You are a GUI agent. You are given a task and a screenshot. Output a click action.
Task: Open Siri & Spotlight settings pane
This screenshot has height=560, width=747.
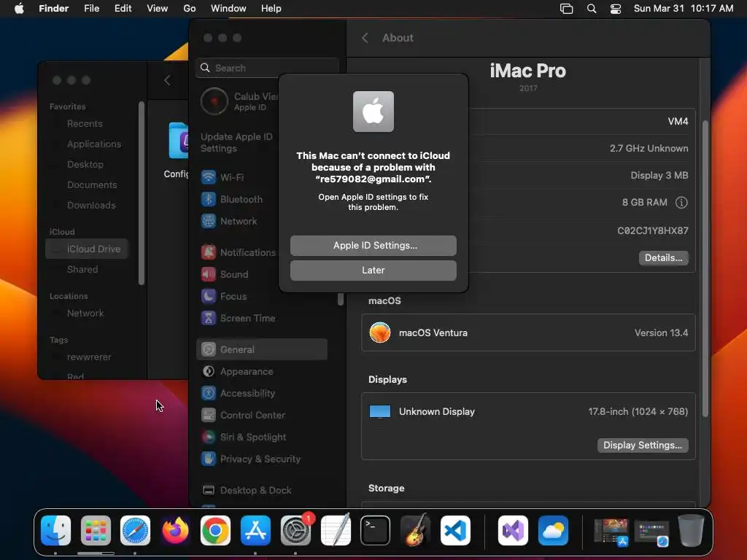pyautogui.click(x=262, y=437)
